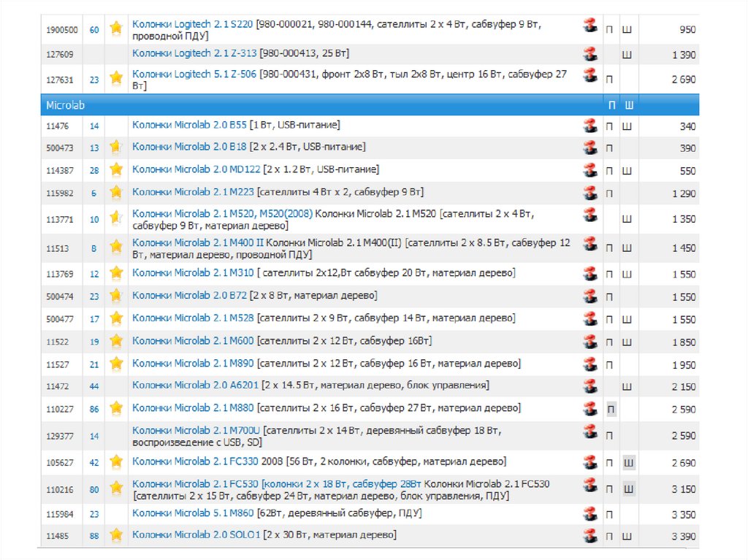Click the red cart icon for Logitech 2.1 S220
This screenshot has width=748, height=560.
[x=590, y=25]
